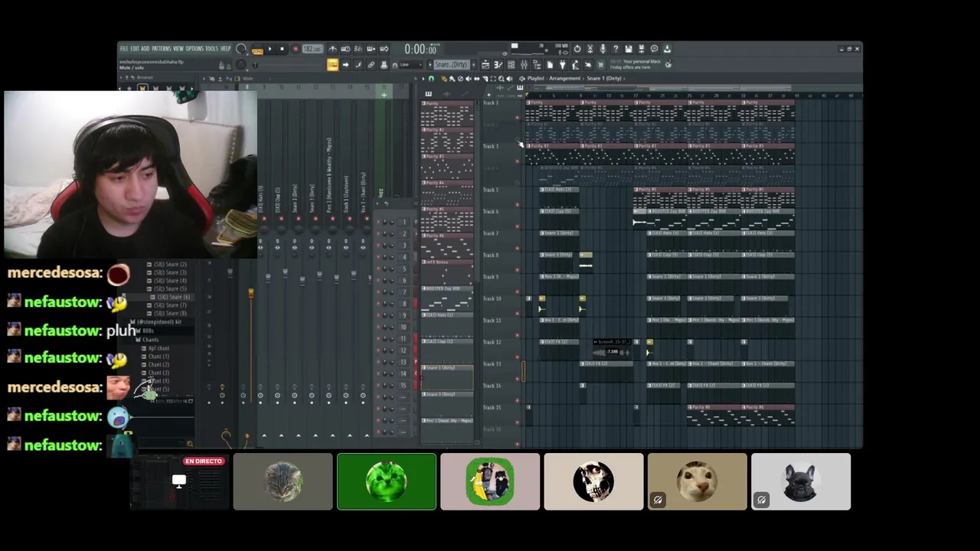This screenshot has width=980, height=551.
Task: Open the TOOLS menu
Action: [x=211, y=49]
